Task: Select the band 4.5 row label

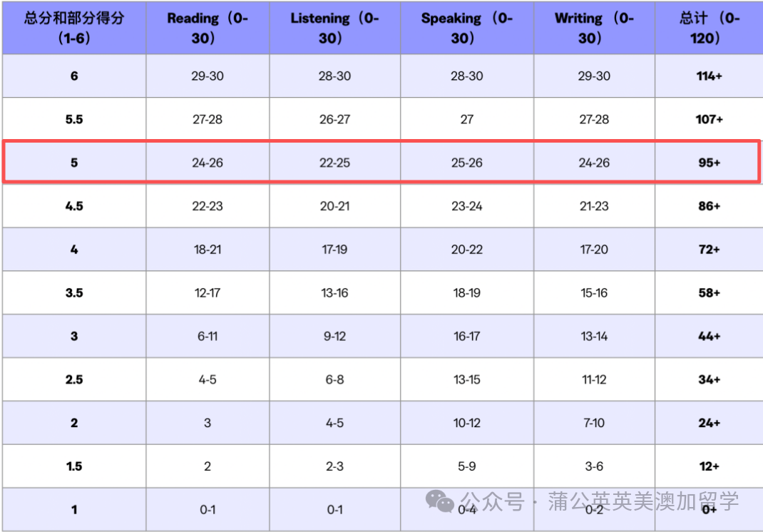Action: tap(74, 206)
